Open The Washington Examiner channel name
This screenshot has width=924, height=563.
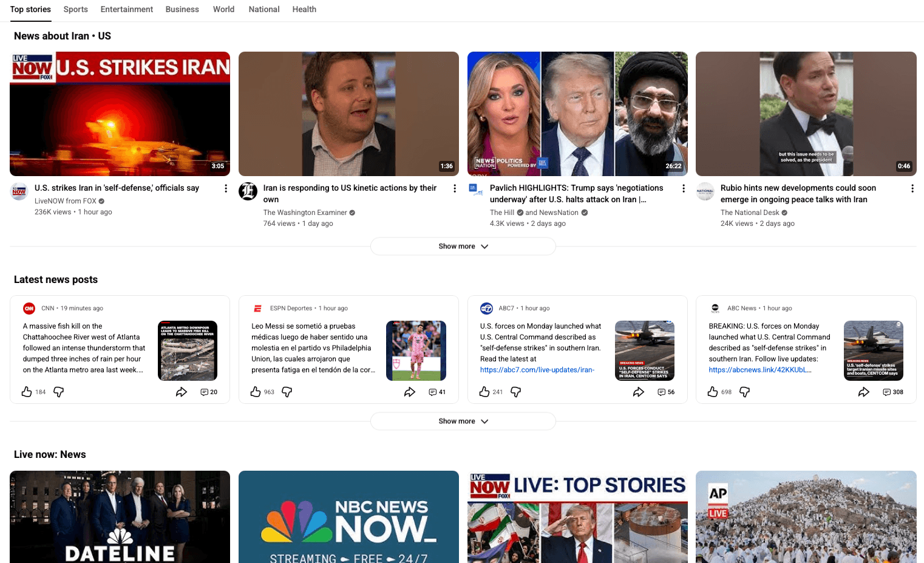(x=305, y=213)
